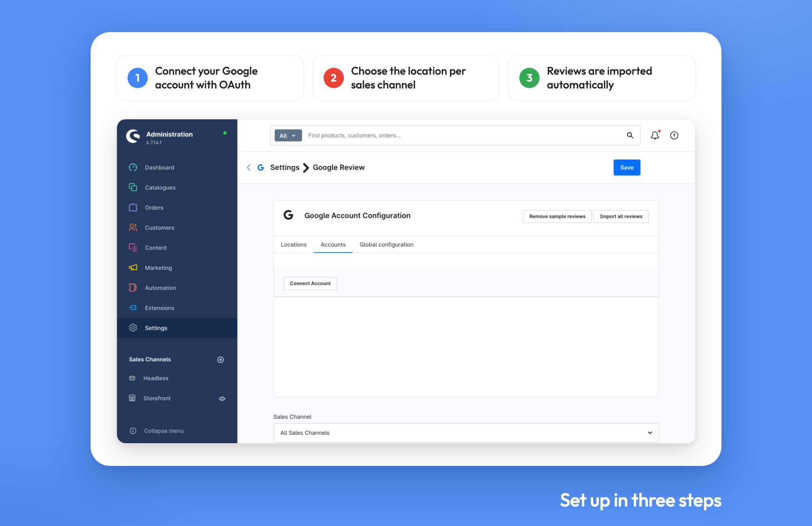Click the Administration title text

[x=170, y=134]
